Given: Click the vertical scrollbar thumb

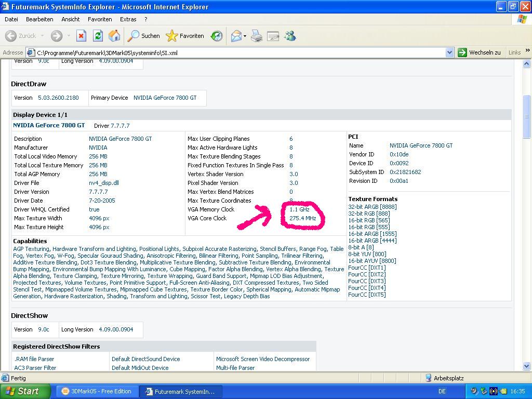Looking at the screenshot, I should click(527, 116).
